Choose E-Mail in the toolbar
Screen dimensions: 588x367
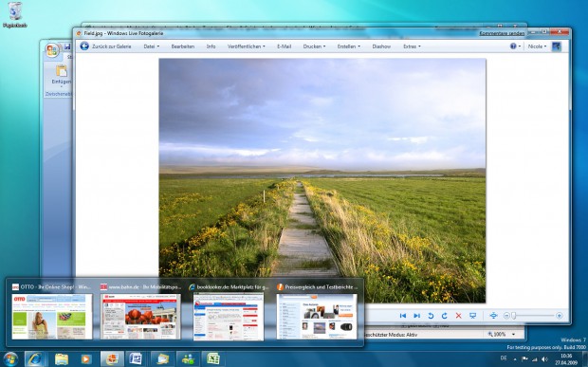click(x=284, y=46)
